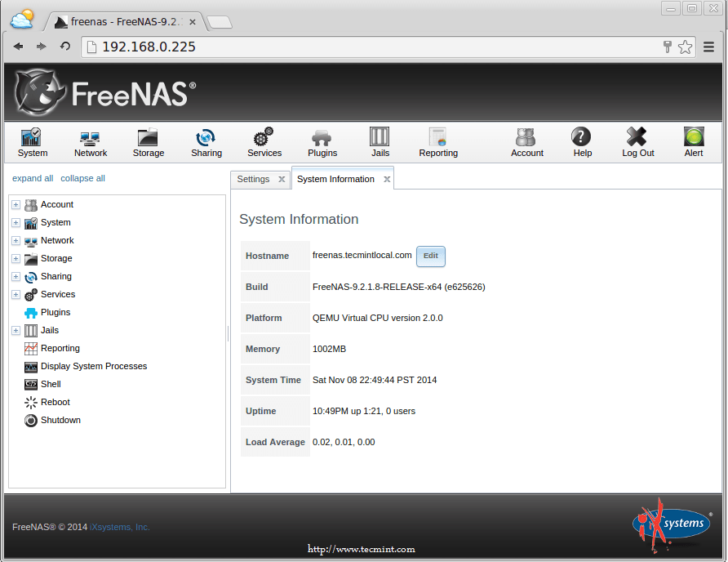Image resolution: width=728 pixels, height=562 pixels.
Task: Click the Platform value QEMU Virtual CPU
Action: tap(377, 319)
